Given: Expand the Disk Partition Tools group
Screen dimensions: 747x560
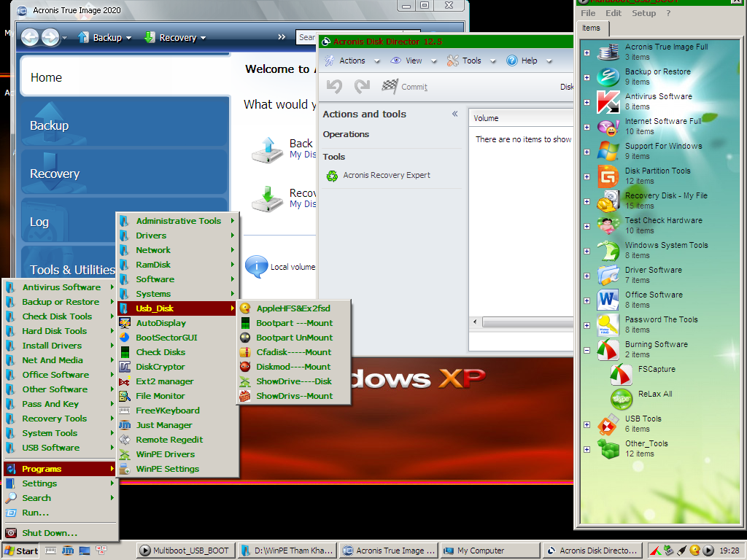Looking at the screenshot, I should (x=587, y=176).
